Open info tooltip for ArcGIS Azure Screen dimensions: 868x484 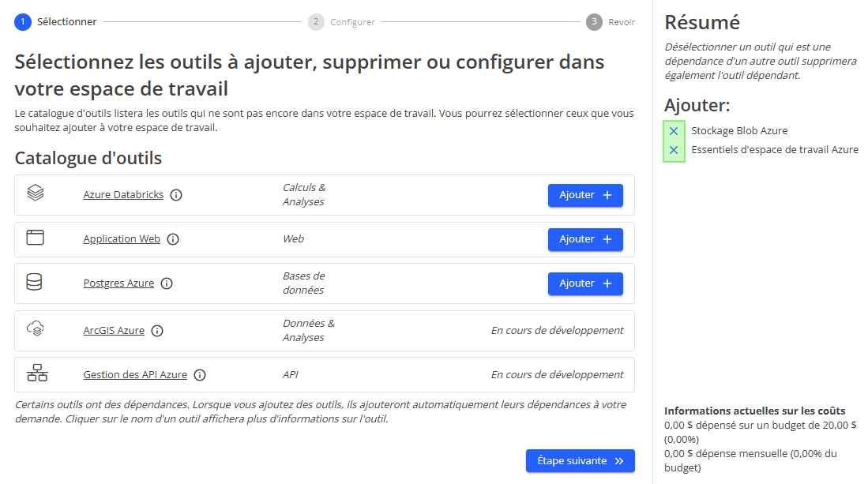157,331
